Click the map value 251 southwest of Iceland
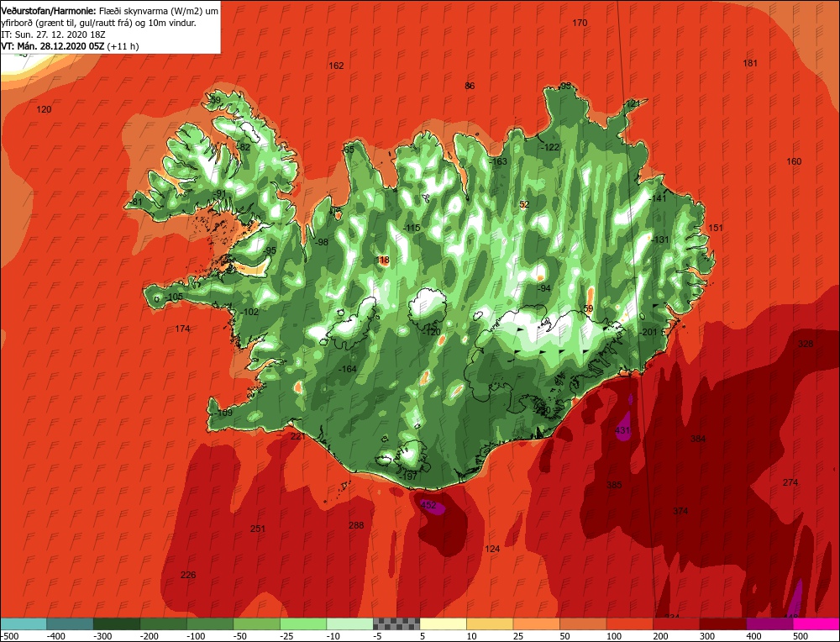 (x=258, y=529)
